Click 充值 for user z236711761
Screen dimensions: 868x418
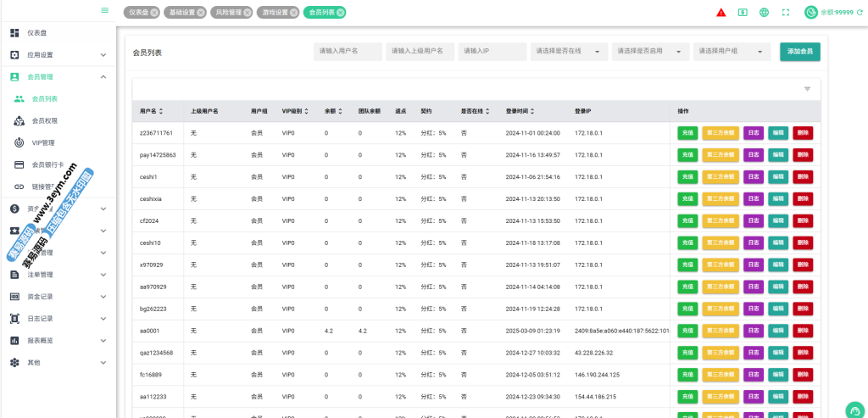tap(687, 133)
